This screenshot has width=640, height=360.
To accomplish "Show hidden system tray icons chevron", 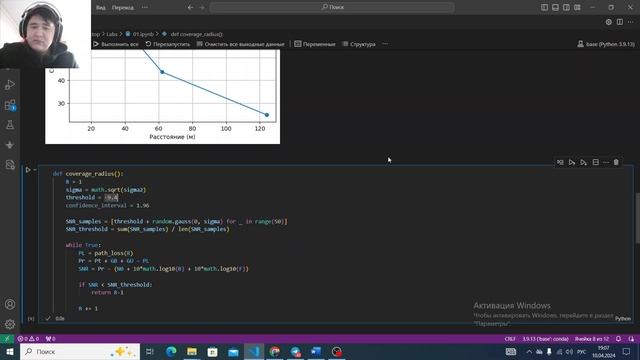I will (x=529, y=351).
